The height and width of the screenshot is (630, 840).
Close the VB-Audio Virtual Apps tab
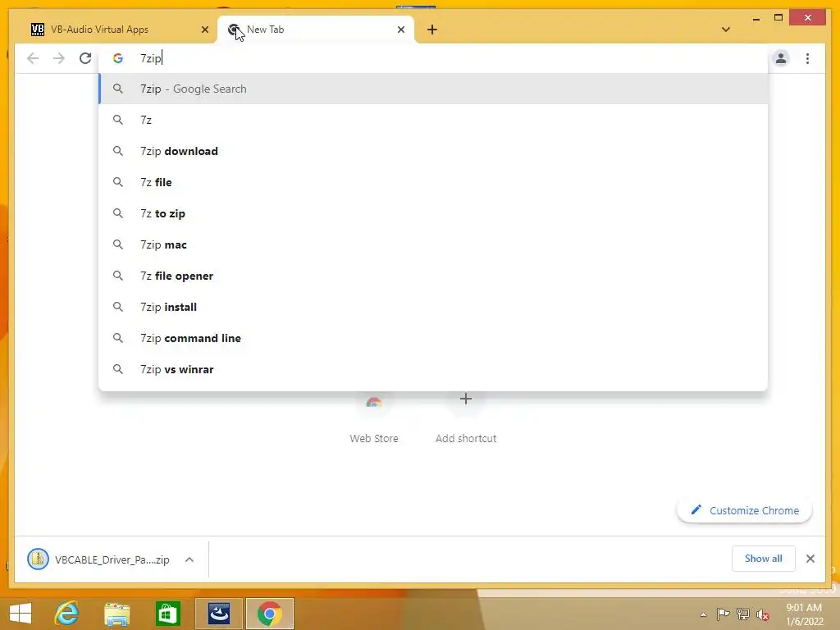tap(204, 30)
